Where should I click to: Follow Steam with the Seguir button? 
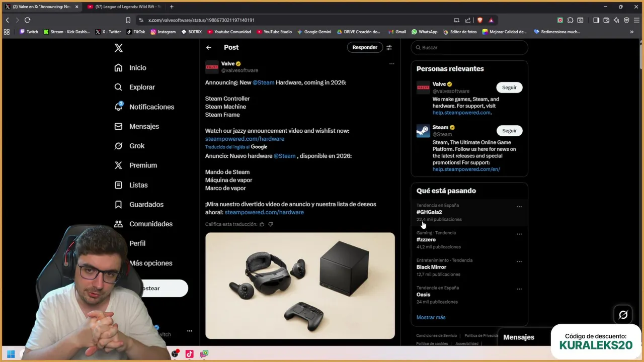click(509, 131)
